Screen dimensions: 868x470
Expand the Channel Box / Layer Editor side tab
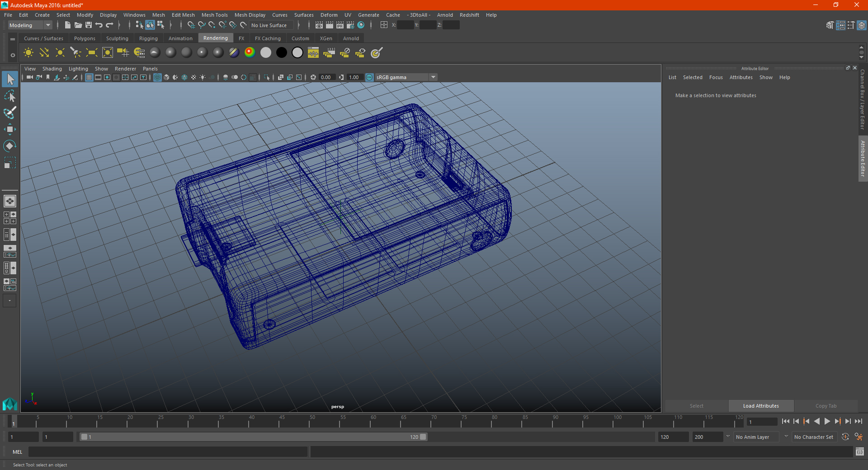[863, 99]
